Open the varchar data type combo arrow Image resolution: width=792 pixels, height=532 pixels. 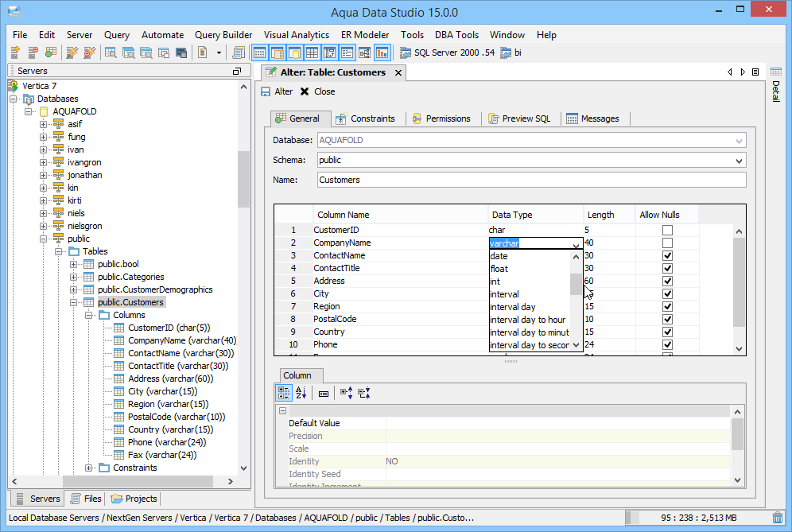coord(576,245)
